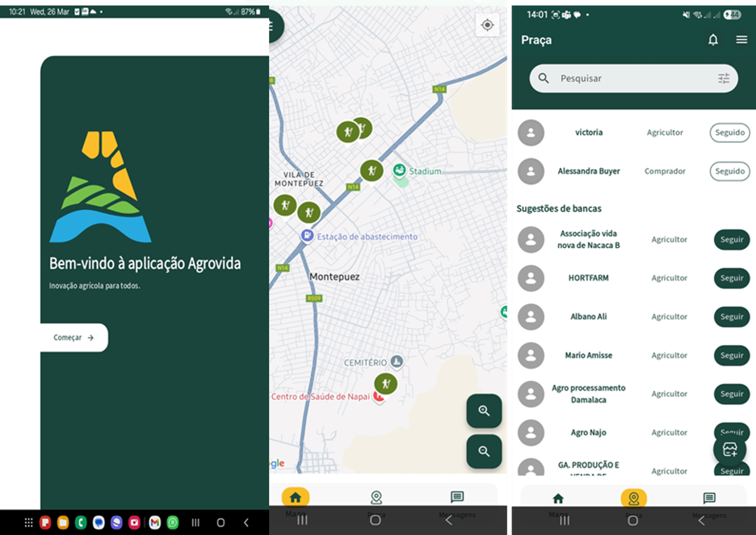The height and width of the screenshot is (535, 756).
Task: Tap the farmer marker near Centro de Saúde de Napai
Action: tap(385, 384)
